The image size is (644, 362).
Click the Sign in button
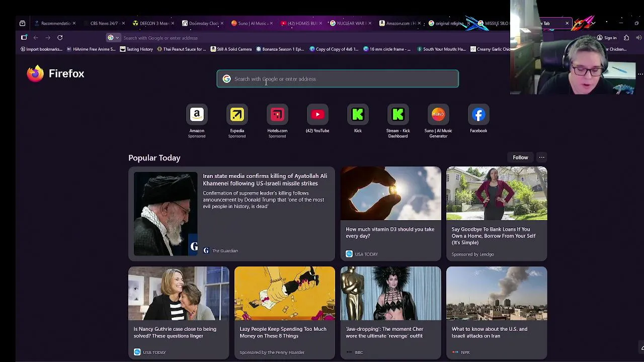pos(606,38)
